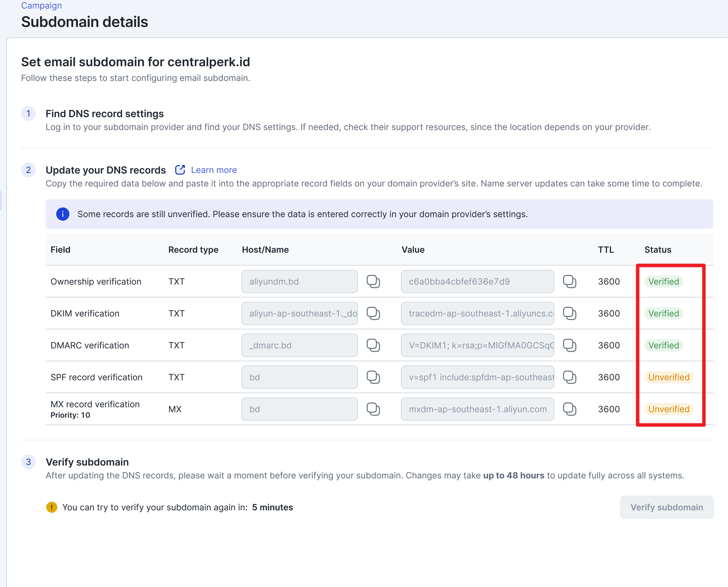Click the Verify subdomain button
The height and width of the screenshot is (587, 728).
click(666, 507)
